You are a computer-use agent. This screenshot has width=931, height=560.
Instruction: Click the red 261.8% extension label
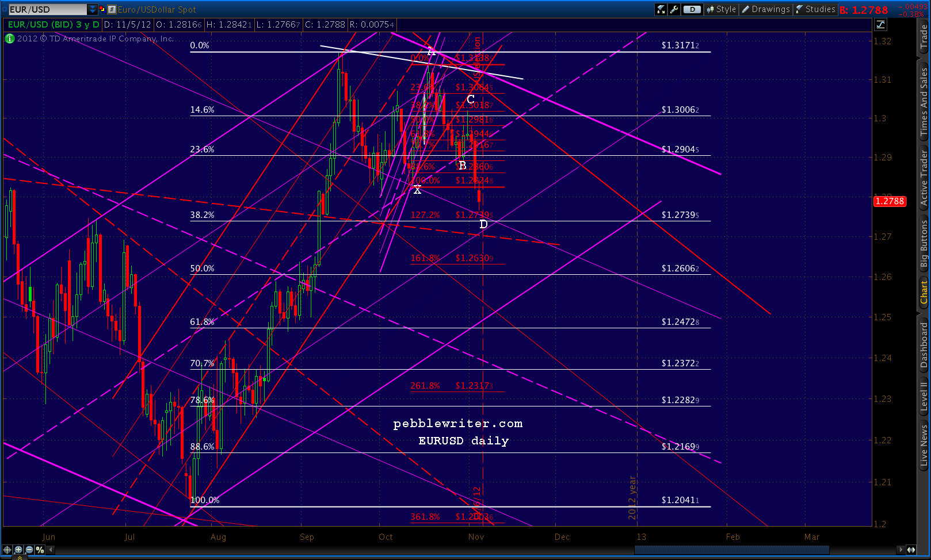pyautogui.click(x=425, y=386)
